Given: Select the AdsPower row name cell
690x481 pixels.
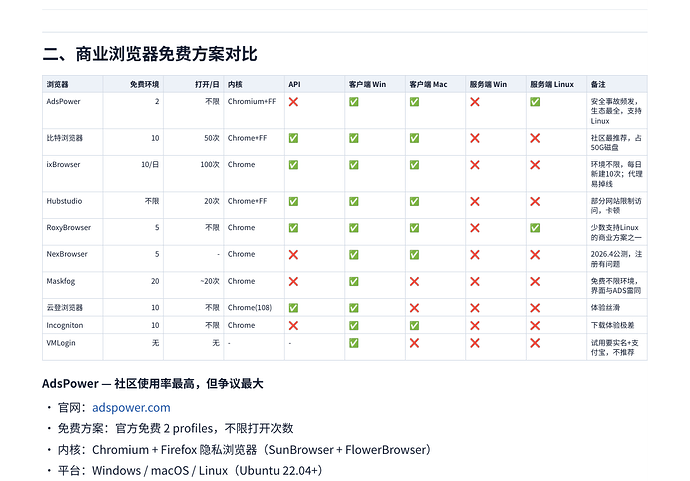Looking at the screenshot, I should (x=73, y=110).
